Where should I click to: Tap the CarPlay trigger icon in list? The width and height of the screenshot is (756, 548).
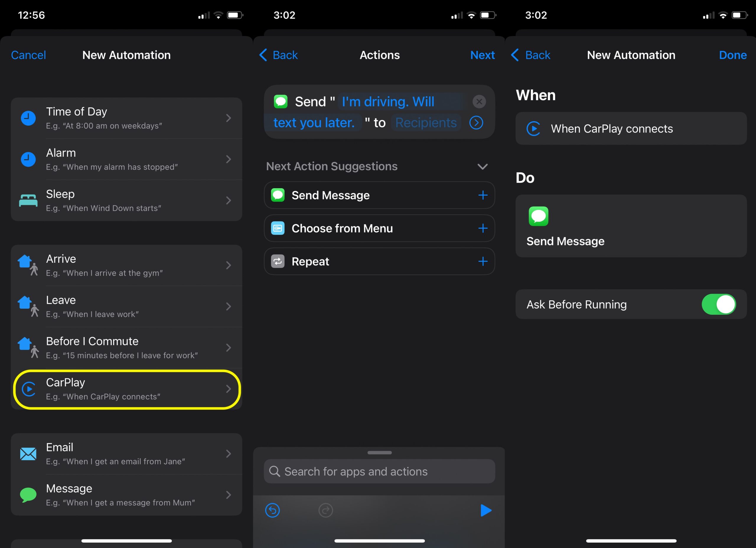[29, 389]
